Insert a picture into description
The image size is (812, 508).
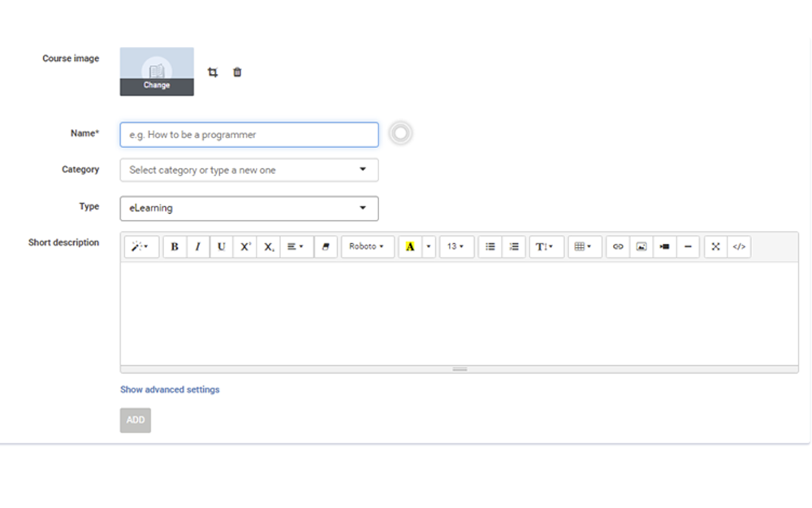coord(641,247)
